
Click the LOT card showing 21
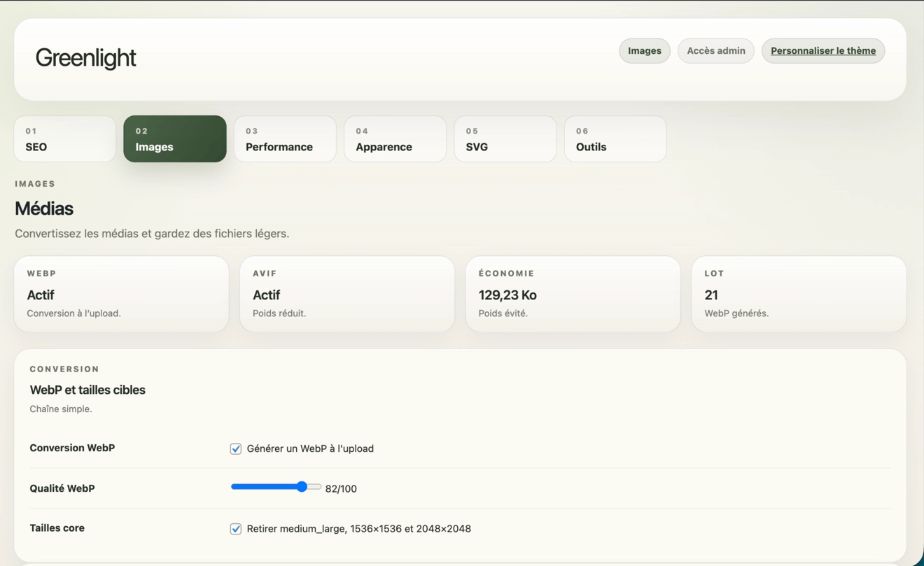[x=799, y=293]
